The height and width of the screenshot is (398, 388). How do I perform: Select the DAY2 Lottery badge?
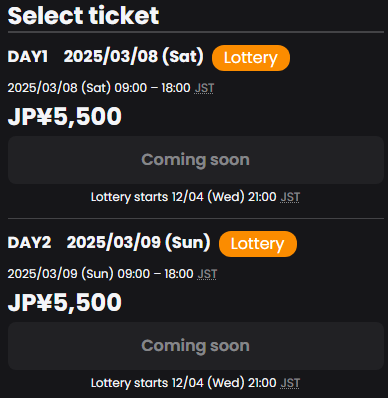tap(258, 244)
